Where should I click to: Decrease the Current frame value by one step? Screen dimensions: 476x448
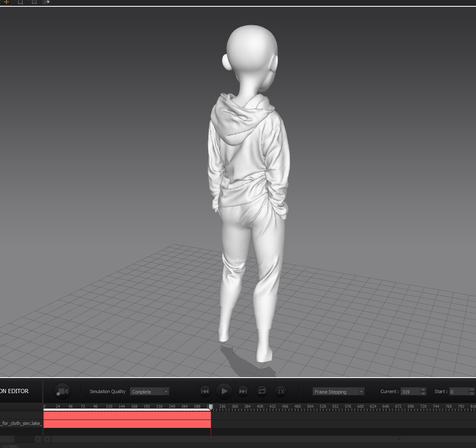pyautogui.click(x=423, y=394)
